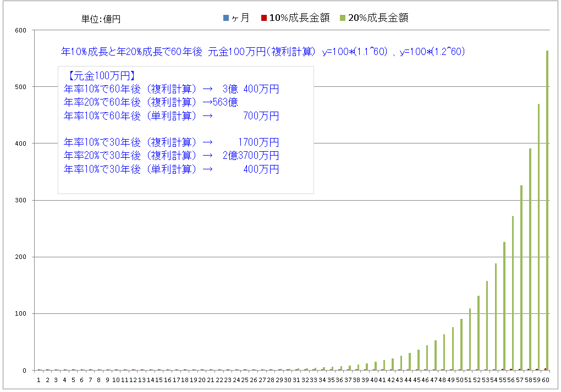The height and width of the screenshot is (392, 561).
Task: Select the 20%成長金額 legend label
Action: 378,18
